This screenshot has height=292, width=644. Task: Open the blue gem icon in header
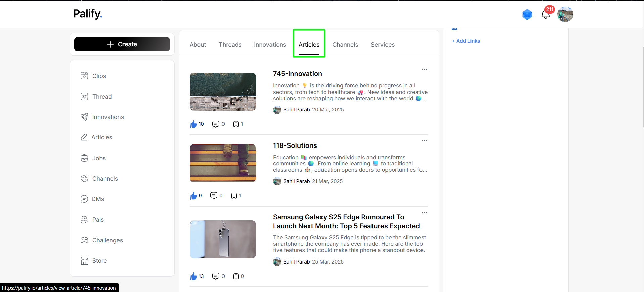(x=527, y=14)
